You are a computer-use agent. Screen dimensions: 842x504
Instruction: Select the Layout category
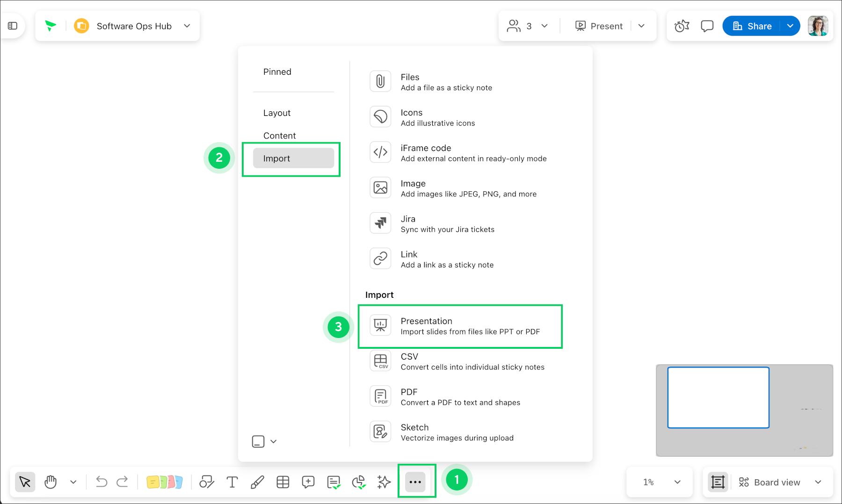point(276,113)
